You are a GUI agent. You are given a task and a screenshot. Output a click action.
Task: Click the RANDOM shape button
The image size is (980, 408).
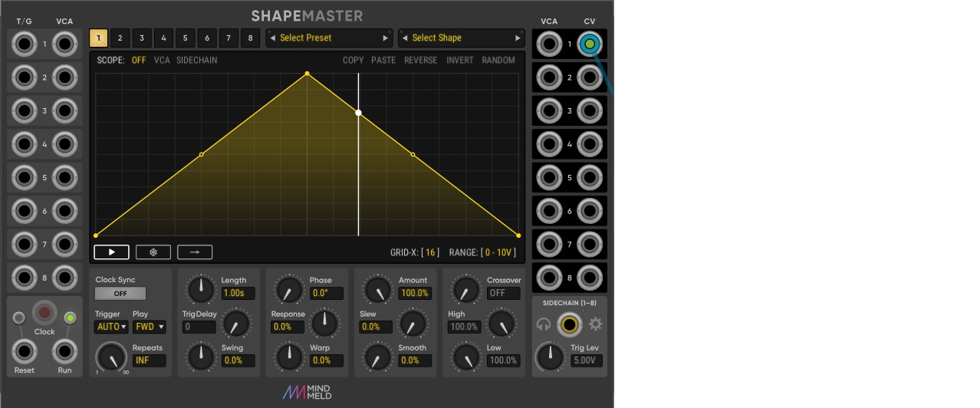(498, 60)
